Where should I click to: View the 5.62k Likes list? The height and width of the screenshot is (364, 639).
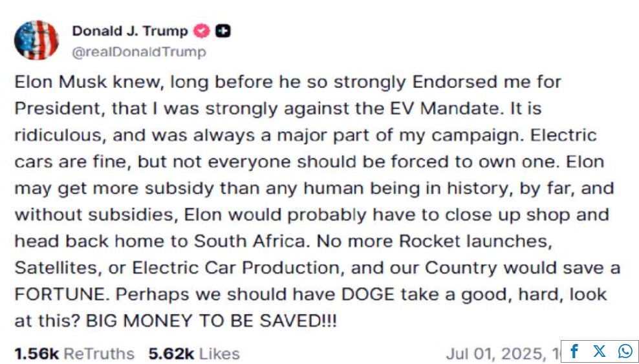click(194, 354)
